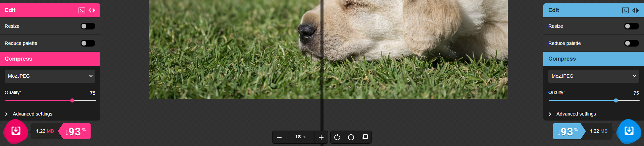Click the left Quality value 75 field
Image resolution: width=644 pixels, height=146 pixels.
[92, 93]
